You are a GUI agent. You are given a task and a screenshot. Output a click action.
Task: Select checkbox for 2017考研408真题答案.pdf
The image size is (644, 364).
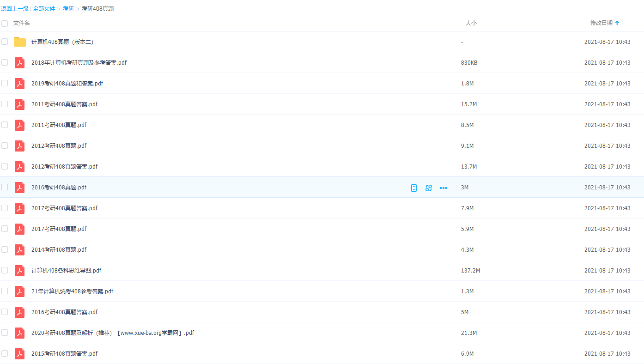(x=5, y=208)
